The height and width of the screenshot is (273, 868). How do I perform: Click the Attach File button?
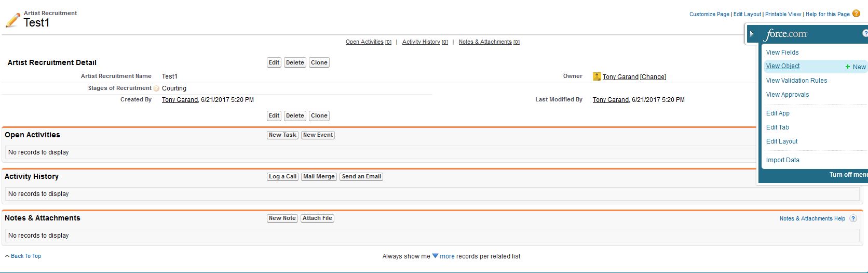(317, 218)
